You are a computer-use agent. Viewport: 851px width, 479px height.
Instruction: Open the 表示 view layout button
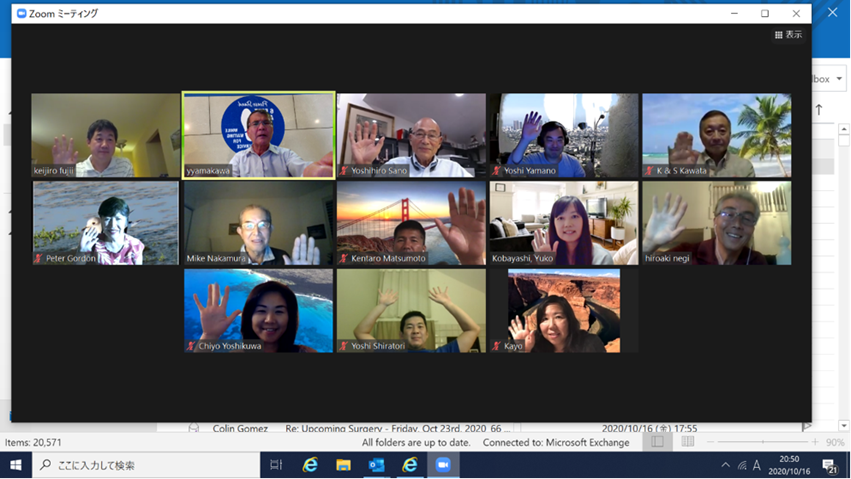tap(788, 35)
